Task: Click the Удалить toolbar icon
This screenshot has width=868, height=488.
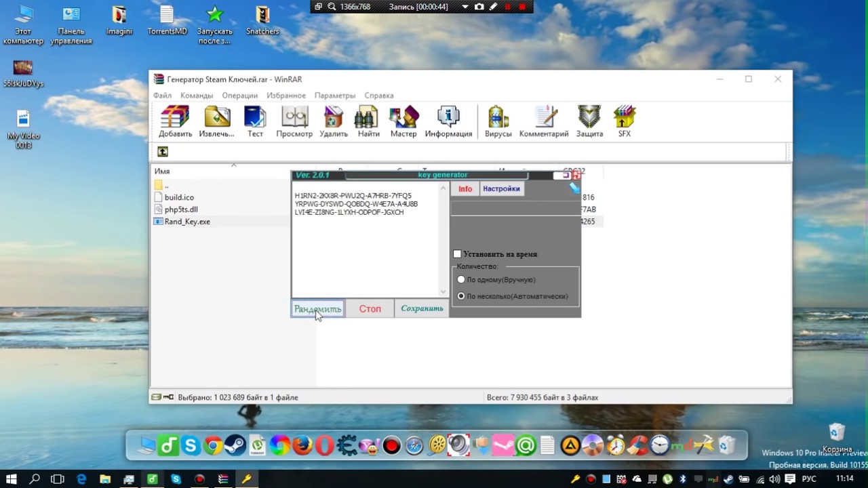Action: coord(334,122)
